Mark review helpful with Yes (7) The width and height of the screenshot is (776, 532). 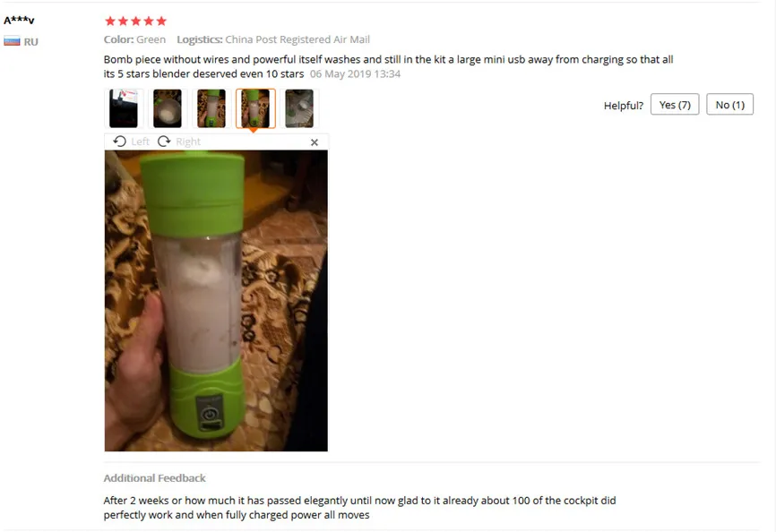(675, 104)
